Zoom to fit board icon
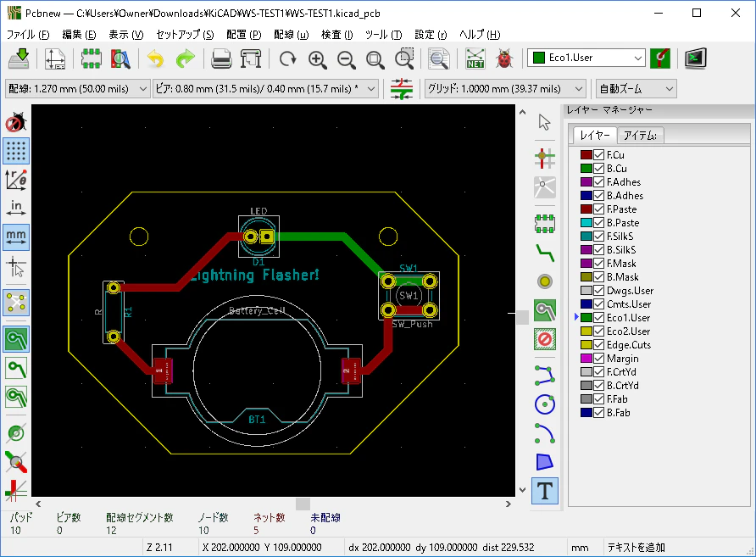Screen dimensions: 756x557 pos(375,58)
